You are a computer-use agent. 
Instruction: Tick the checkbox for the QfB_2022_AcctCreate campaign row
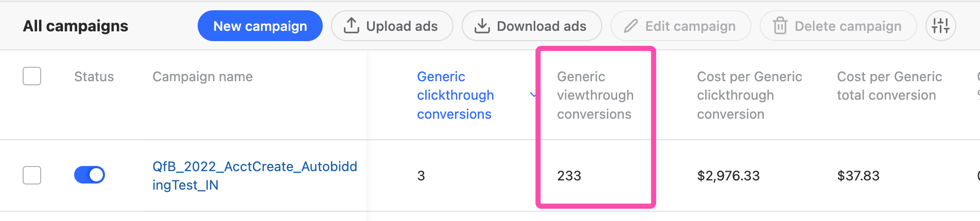pos(32,175)
